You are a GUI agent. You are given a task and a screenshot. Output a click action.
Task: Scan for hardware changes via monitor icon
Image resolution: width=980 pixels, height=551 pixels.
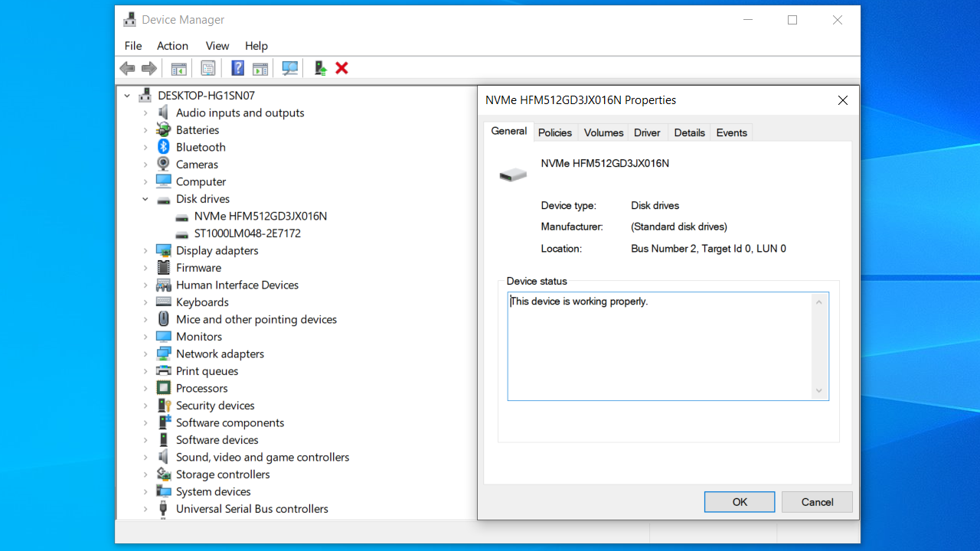tap(290, 68)
